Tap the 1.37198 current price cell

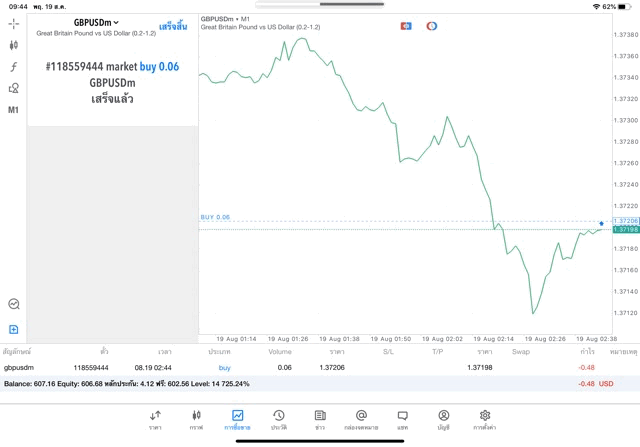click(x=480, y=367)
